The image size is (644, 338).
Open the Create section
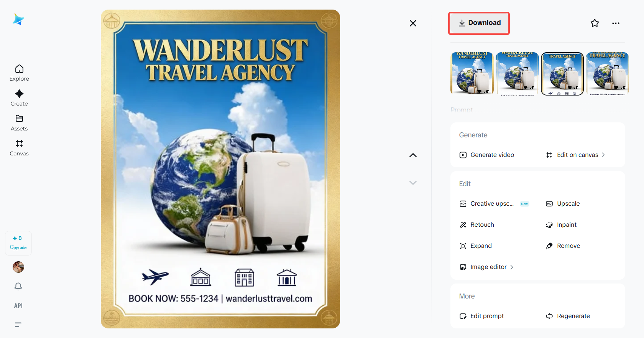click(x=19, y=98)
